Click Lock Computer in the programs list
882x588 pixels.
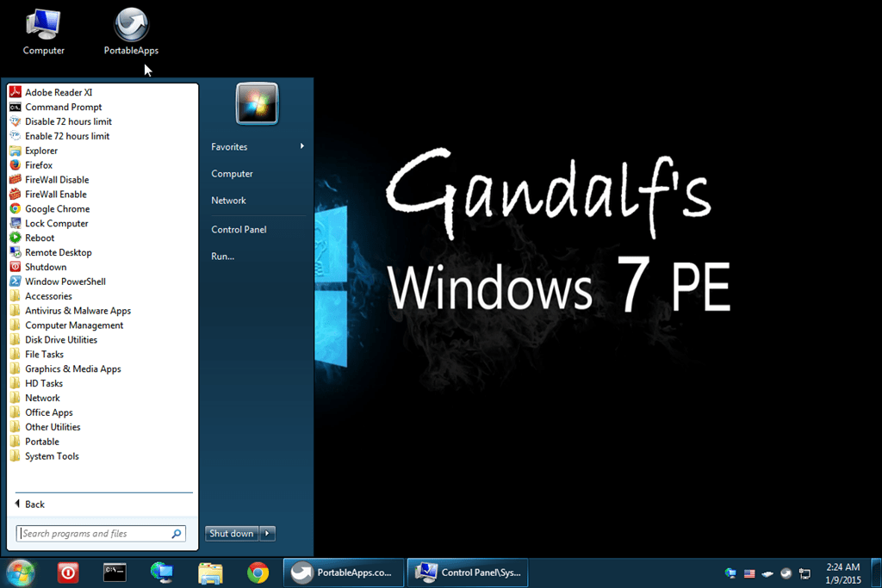[49, 224]
